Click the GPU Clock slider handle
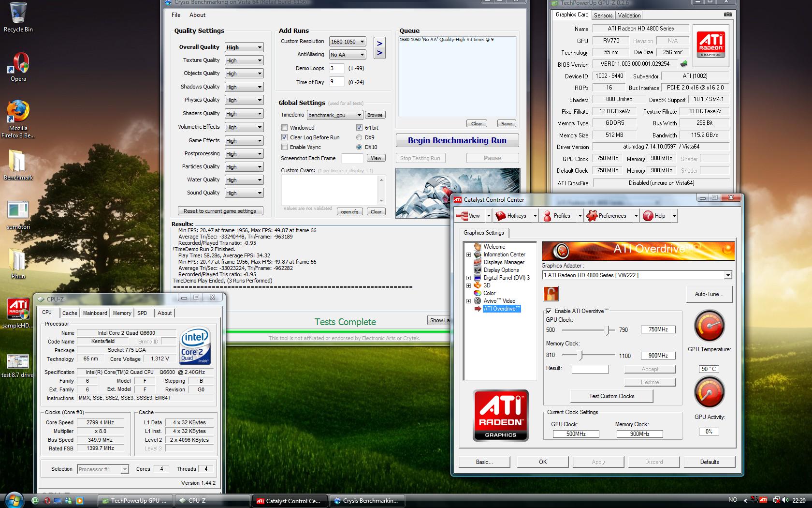This screenshot has width=812, height=508. 608,330
